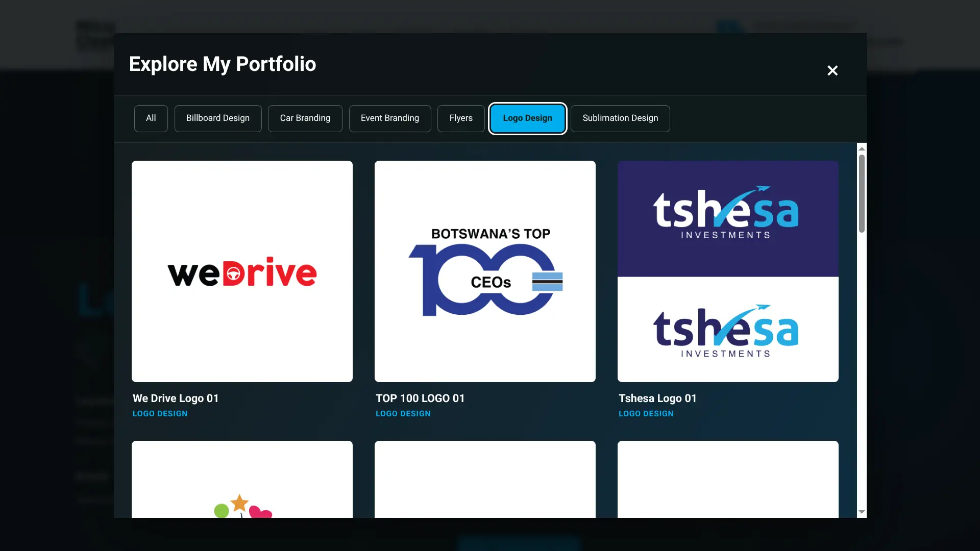Click the We Drive Logo 01 title

tap(176, 398)
